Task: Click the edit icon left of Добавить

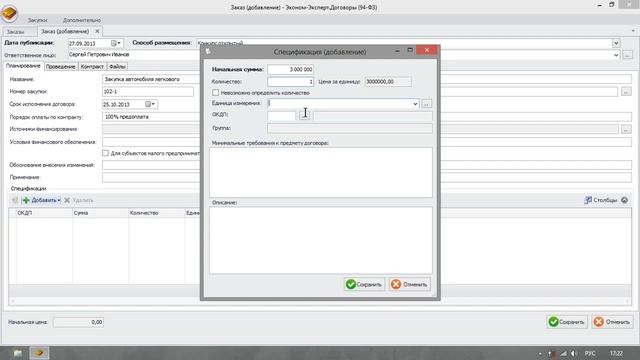Action: (x=15, y=200)
